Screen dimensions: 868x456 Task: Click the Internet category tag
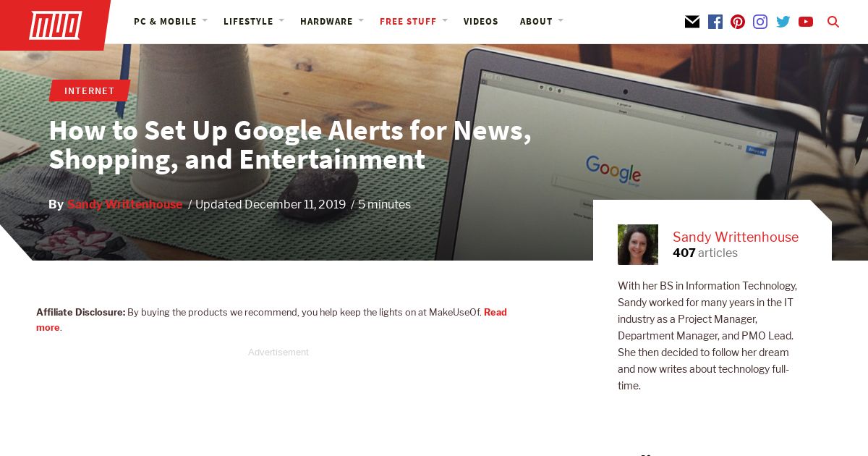[x=90, y=90]
